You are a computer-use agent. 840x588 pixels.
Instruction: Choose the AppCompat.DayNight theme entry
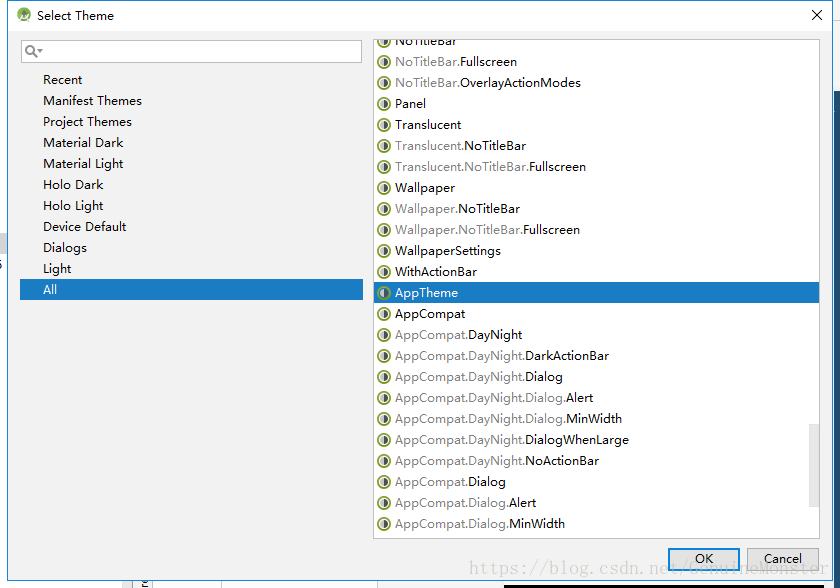(x=596, y=335)
